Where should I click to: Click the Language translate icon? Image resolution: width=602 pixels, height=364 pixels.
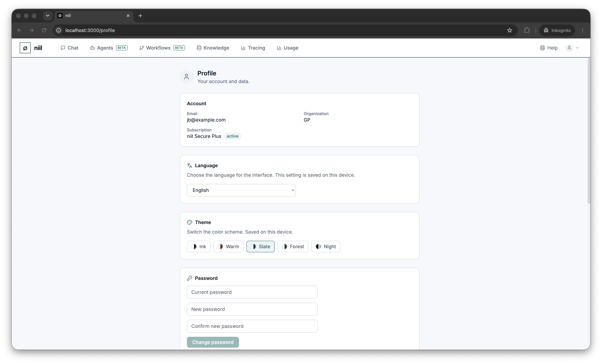click(190, 165)
